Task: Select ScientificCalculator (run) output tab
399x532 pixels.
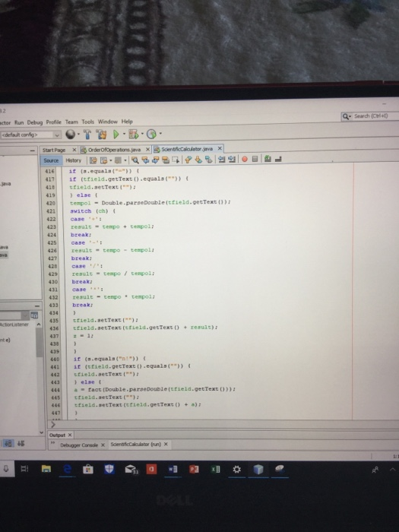Action: click(x=136, y=444)
